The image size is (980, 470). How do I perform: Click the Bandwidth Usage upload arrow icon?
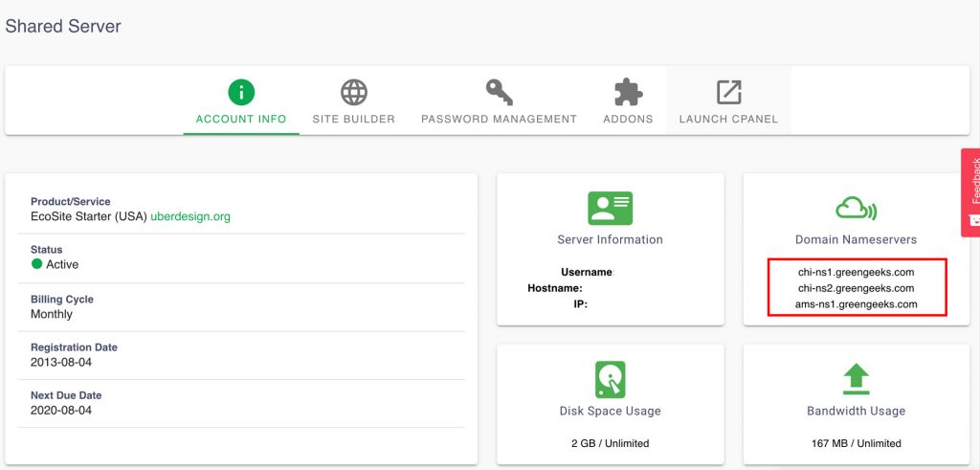tap(856, 379)
